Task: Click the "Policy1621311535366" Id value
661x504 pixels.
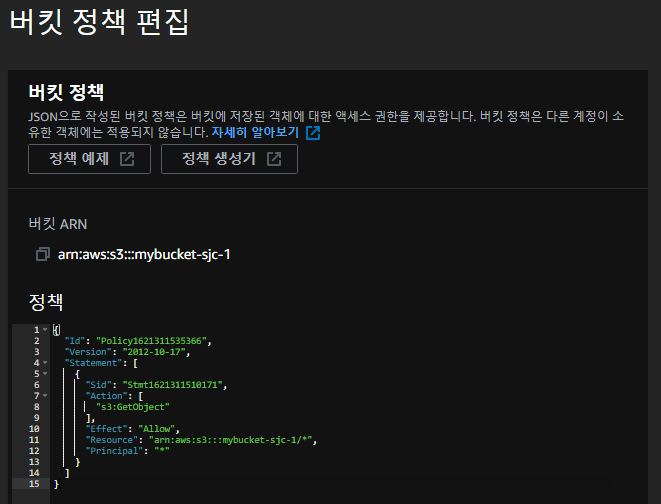Action: point(151,340)
